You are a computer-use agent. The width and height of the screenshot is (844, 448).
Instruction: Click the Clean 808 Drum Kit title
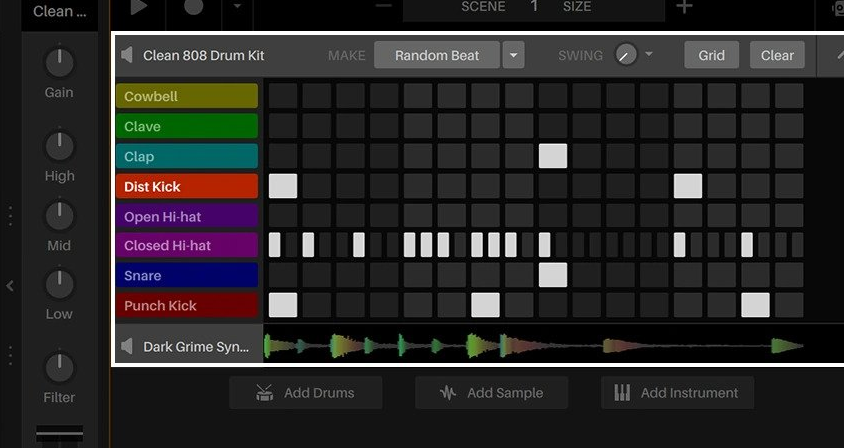[203, 55]
